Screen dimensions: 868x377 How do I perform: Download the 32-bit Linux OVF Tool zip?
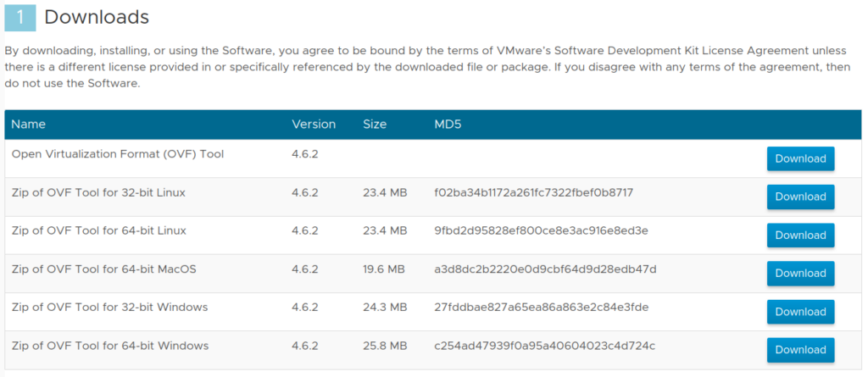tap(800, 197)
